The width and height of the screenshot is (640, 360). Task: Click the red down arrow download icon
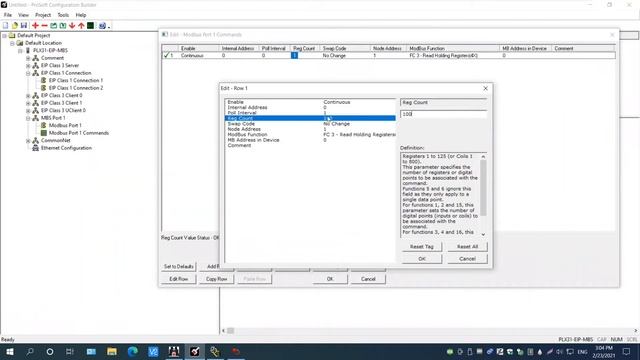(72, 25)
